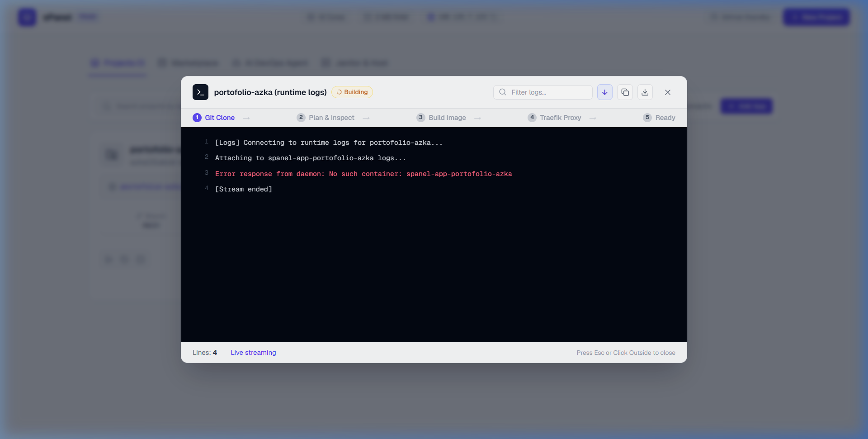Click the 'Lines: 4' counter
868x439 pixels.
coord(205,353)
